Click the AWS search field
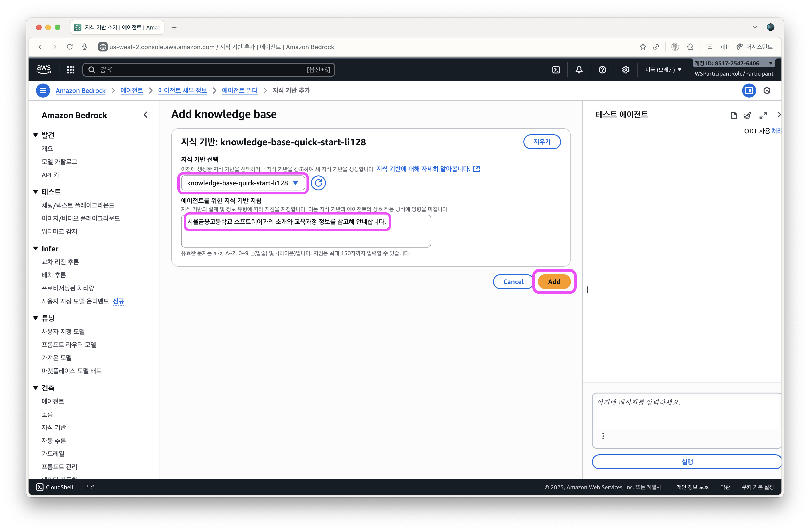The image size is (810, 532). [x=209, y=70]
